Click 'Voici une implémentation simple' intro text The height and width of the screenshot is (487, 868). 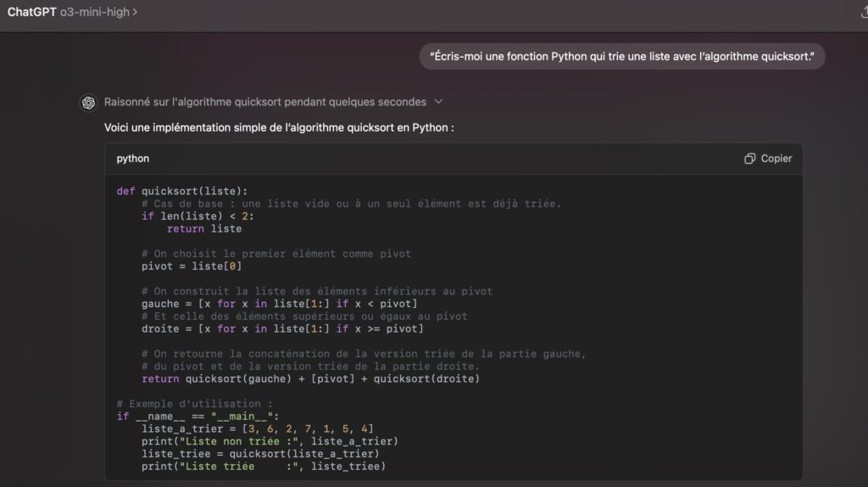[279, 127]
